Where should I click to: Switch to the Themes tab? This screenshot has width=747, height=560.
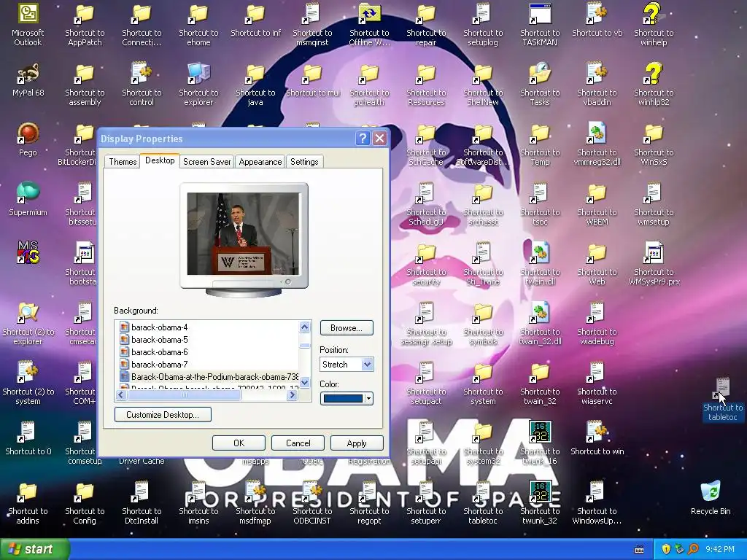tap(123, 162)
